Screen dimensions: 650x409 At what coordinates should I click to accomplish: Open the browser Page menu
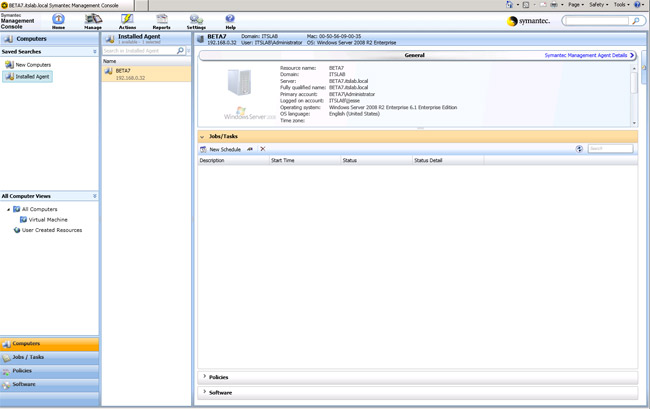click(x=576, y=5)
